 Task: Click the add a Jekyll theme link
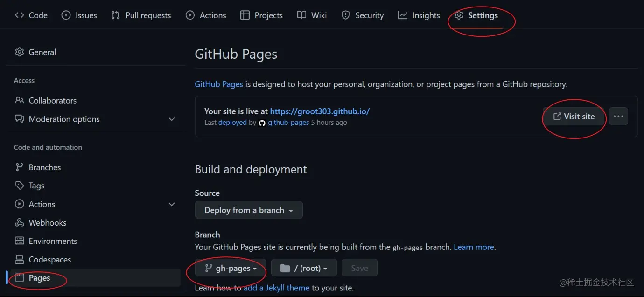coord(276,288)
